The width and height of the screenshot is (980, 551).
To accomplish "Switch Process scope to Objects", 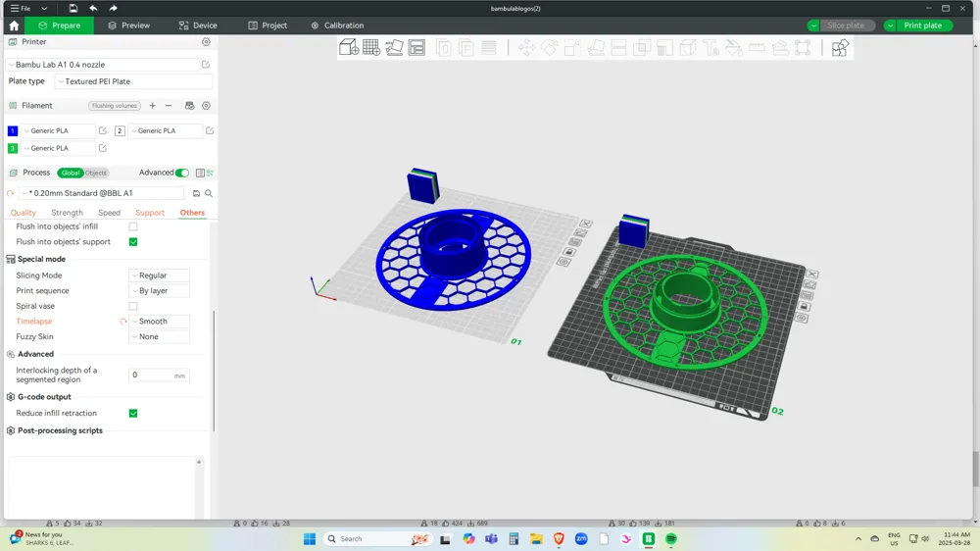I will [x=96, y=173].
